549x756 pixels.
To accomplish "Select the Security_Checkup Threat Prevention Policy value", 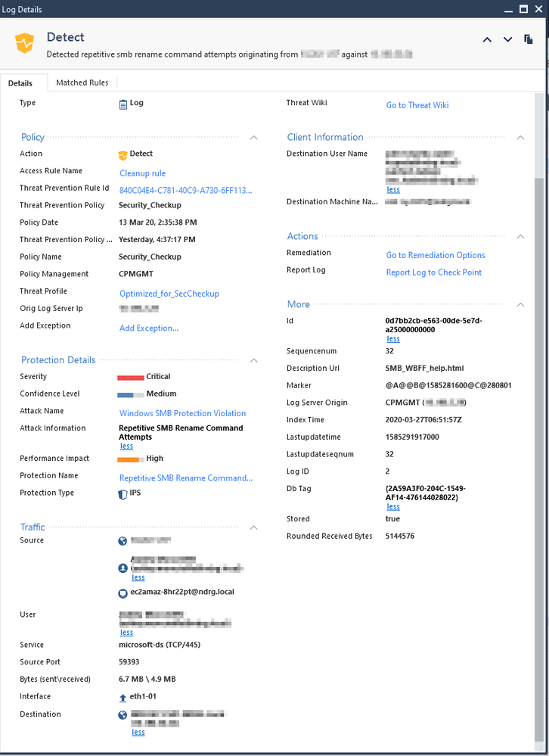I will click(150, 205).
